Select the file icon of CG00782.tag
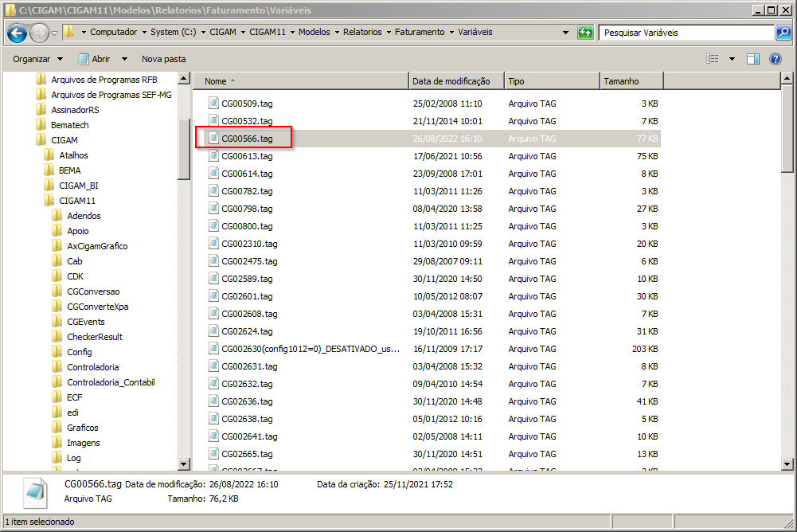797x532 pixels. click(x=213, y=190)
